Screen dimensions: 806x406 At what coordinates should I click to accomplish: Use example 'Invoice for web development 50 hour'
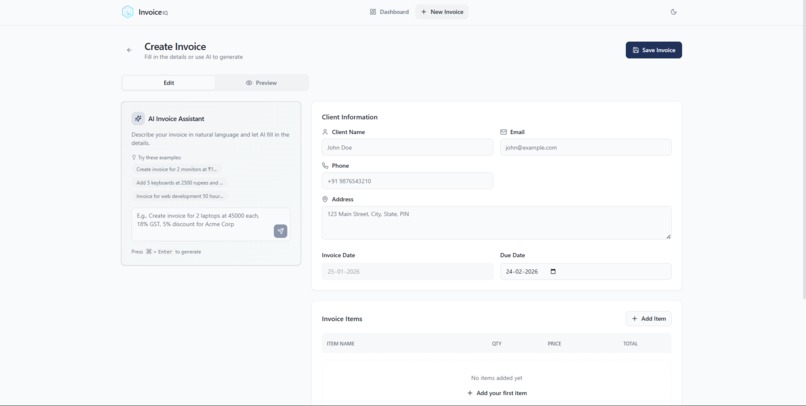[x=179, y=196]
